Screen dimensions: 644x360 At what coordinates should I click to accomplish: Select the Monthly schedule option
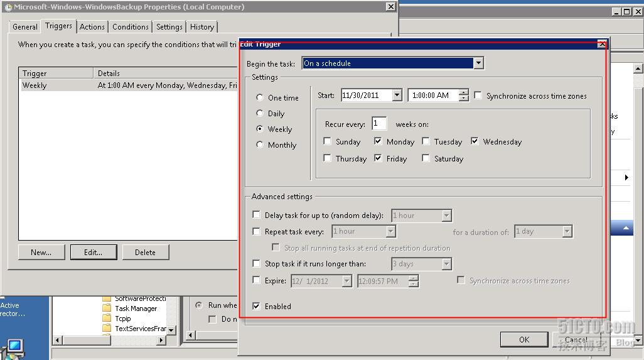[x=260, y=145]
